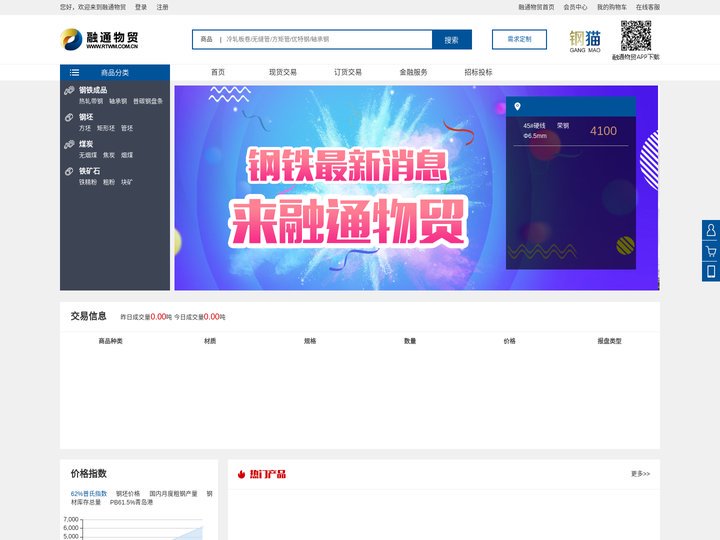This screenshot has height=540, width=720.
Task: Open 订货交易 navigation item
Action: (348, 73)
